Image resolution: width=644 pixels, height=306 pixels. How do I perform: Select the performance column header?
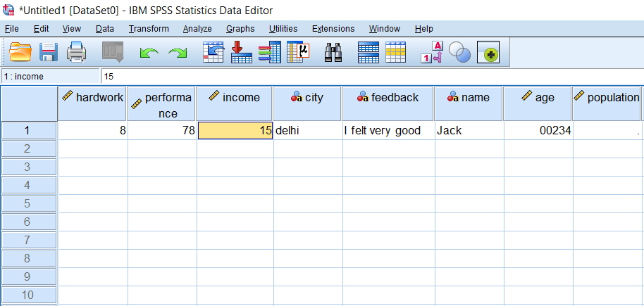tap(161, 103)
